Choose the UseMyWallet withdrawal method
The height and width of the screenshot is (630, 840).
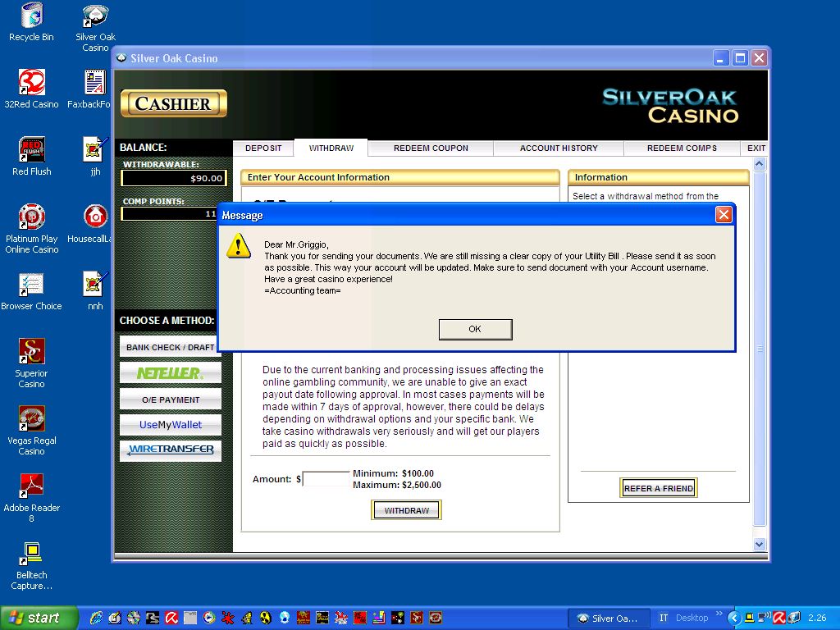tap(171, 425)
